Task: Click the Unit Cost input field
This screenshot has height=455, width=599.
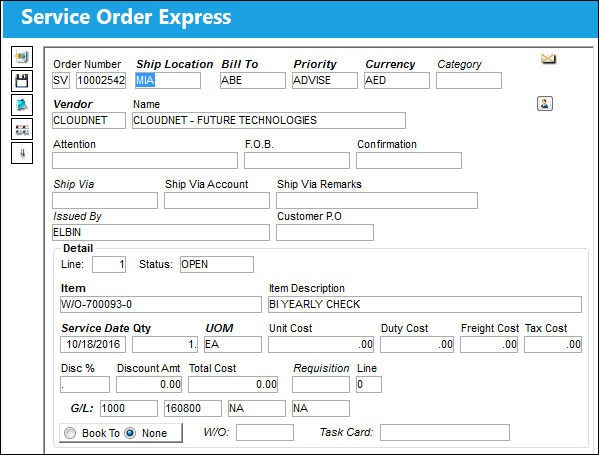Action: coord(321,344)
